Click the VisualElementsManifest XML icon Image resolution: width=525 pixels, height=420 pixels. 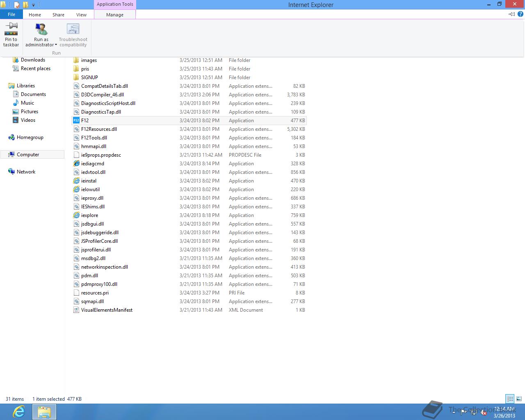point(76,310)
